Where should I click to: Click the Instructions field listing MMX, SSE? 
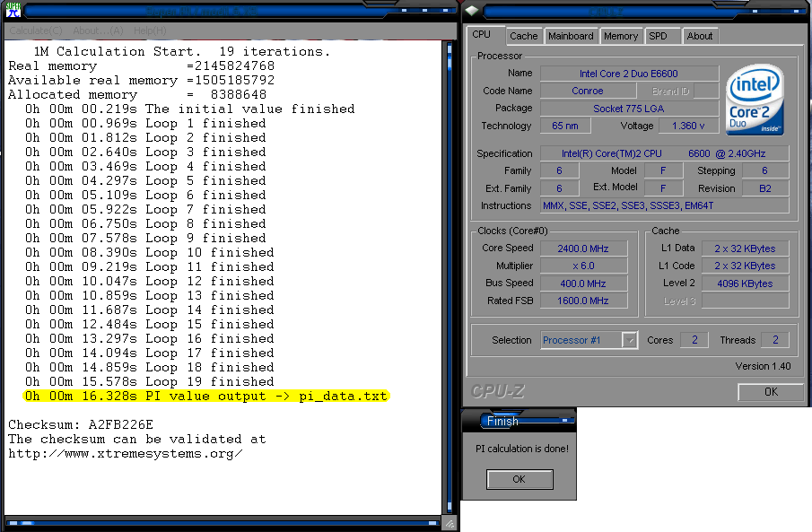tap(665, 205)
